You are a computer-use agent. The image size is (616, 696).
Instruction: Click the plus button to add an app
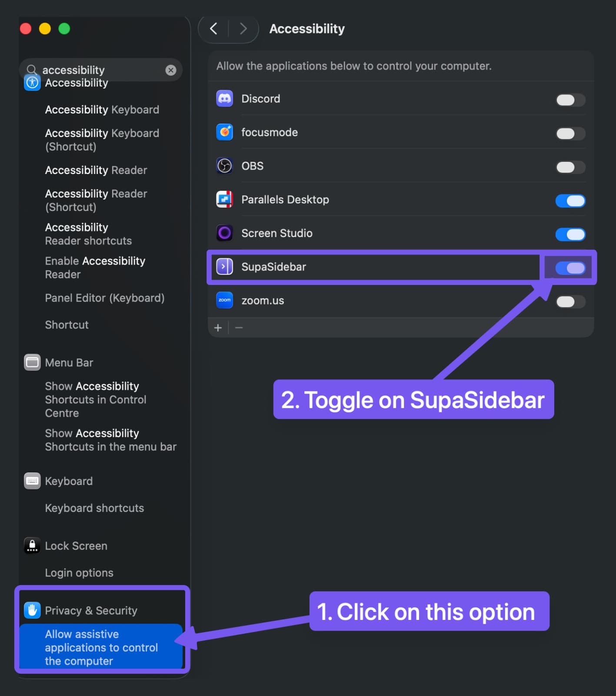click(x=218, y=328)
